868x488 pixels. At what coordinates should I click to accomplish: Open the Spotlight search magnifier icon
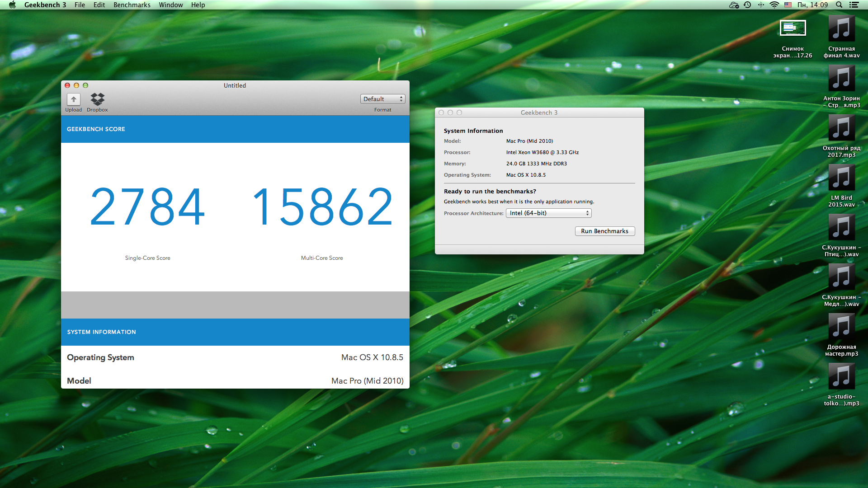click(x=839, y=5)
